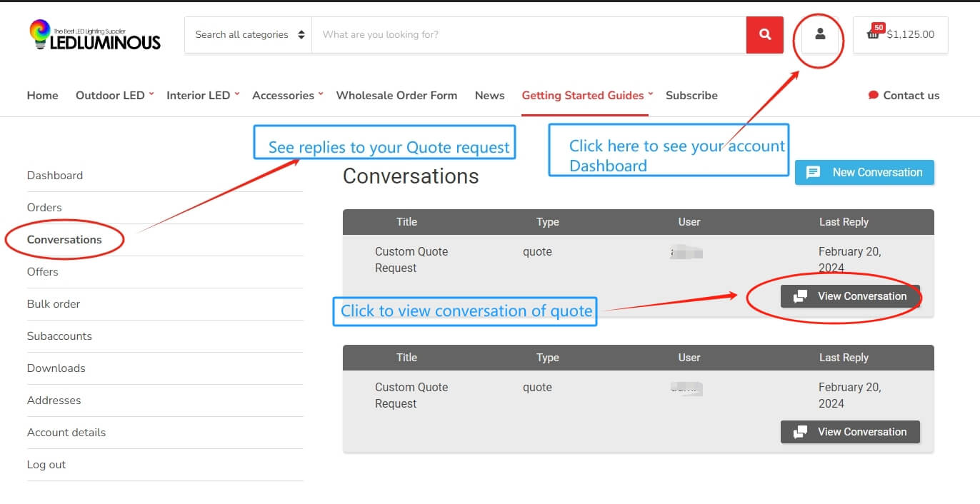980x504 pixels.
Task: Click the speech bubble icon beside Contact us
Action: tap(872, 95)
